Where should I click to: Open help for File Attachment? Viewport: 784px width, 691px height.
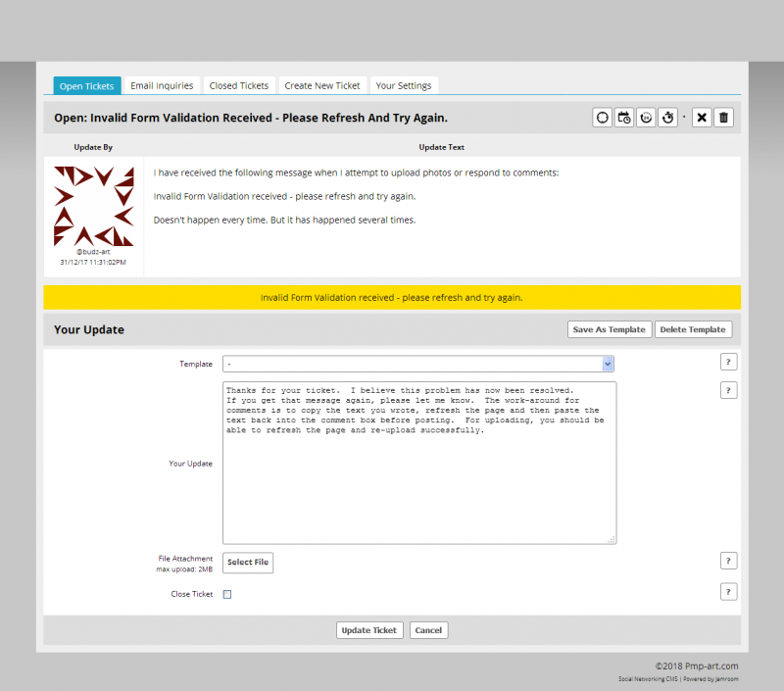click(729, 561)
